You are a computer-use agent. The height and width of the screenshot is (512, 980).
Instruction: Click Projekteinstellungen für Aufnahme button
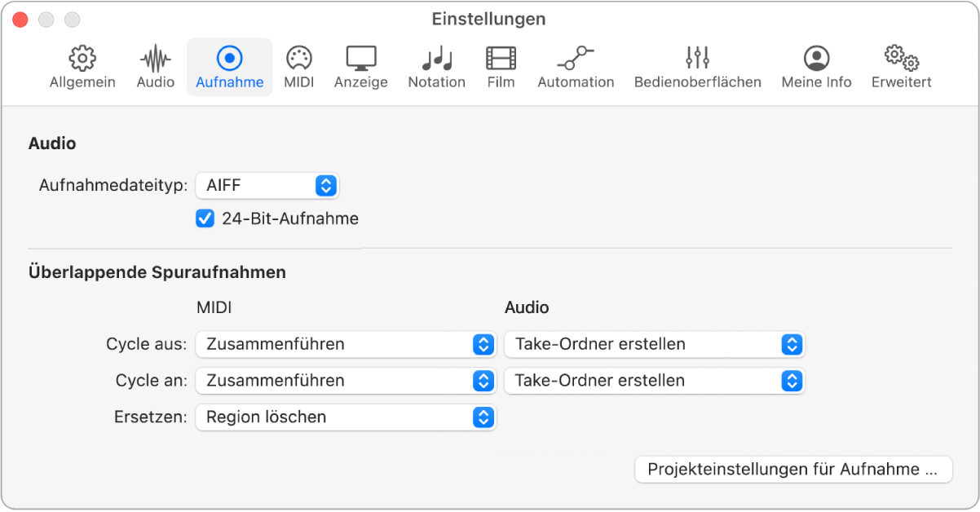pos(792,470)
